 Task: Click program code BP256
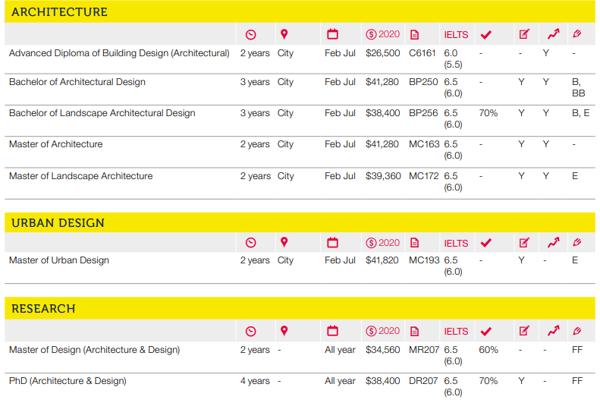click(x=424, y=113)
